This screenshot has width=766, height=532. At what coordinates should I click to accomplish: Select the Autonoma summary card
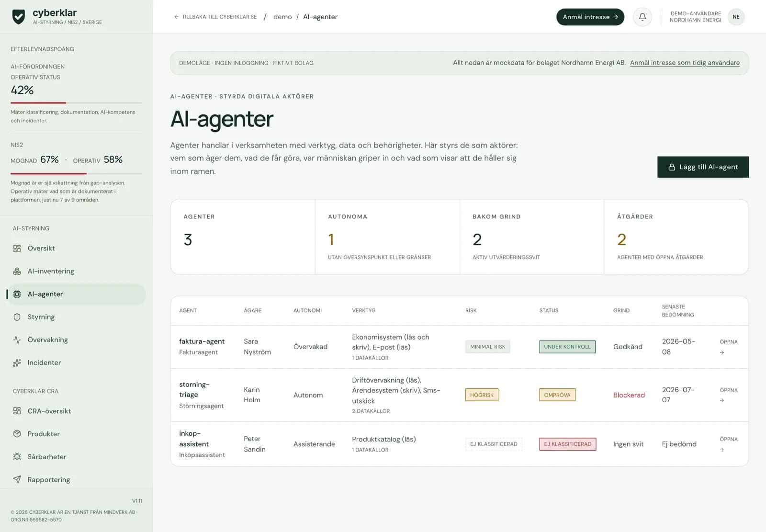[x=387, y=237]
